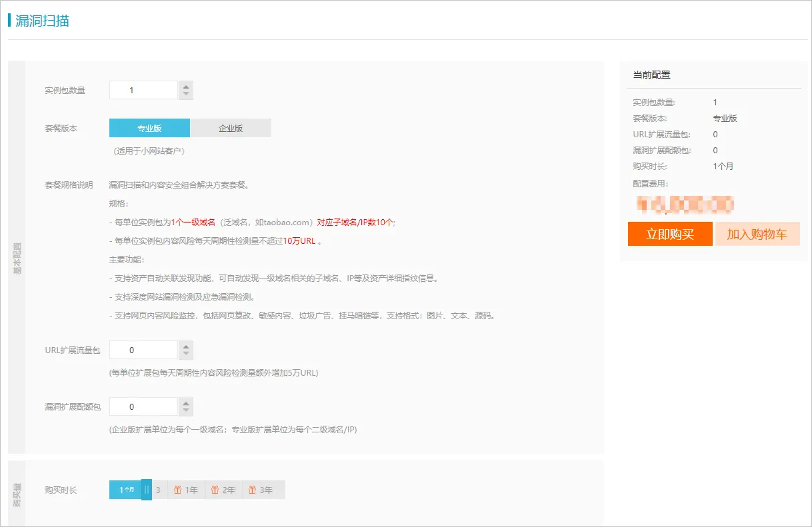The image size is (812, 527).
Task: Click the 漏洞扩展配额包 input field
Action: [144, 407]
